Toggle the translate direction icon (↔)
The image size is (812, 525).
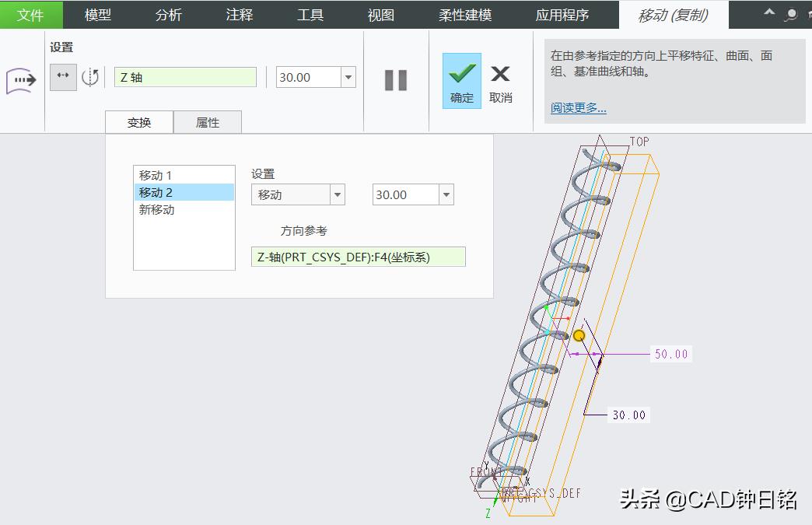62,77
